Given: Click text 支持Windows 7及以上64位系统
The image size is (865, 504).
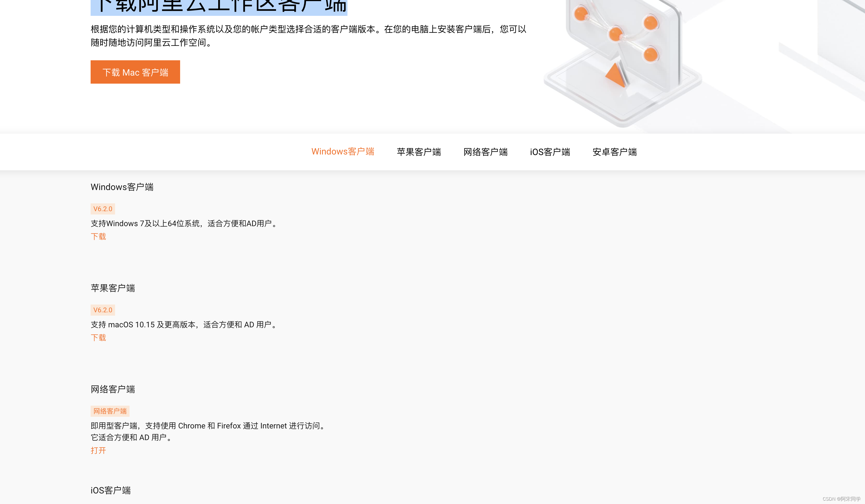Looking at the screenshot, I should coord(145,223).
